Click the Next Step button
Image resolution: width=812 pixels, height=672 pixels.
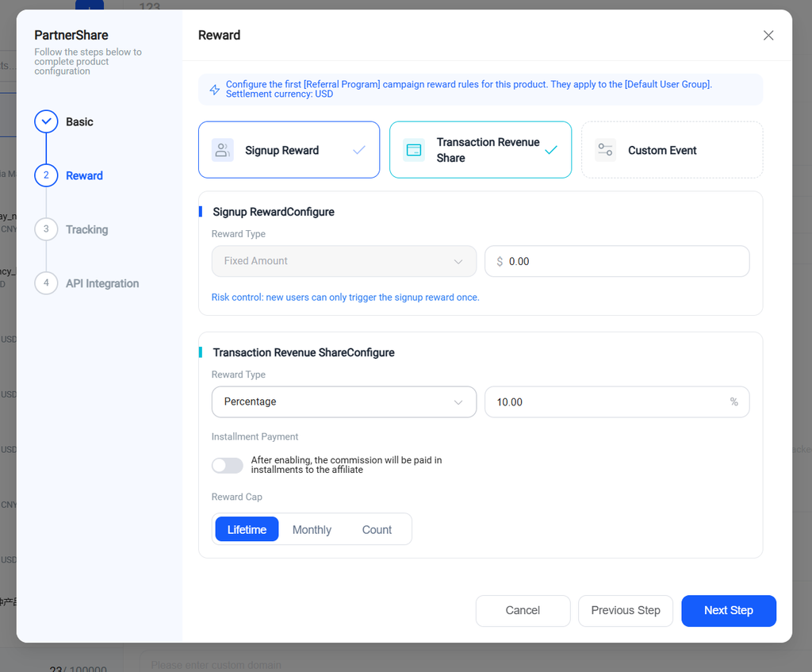[x=729, y=610]
